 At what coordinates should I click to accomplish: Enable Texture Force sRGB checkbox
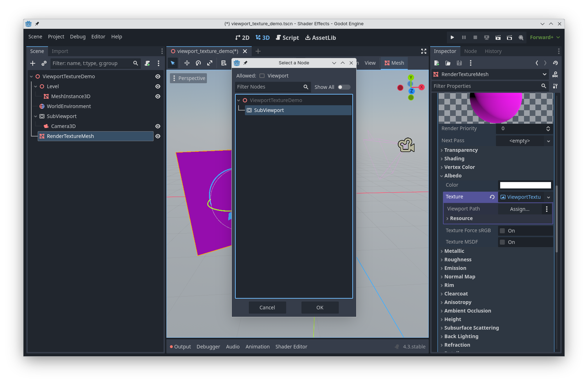(502, 231)
